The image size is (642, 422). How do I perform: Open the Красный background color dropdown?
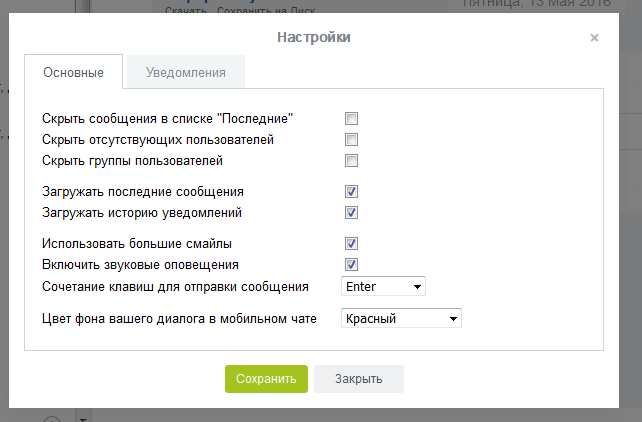coord(401,318)
